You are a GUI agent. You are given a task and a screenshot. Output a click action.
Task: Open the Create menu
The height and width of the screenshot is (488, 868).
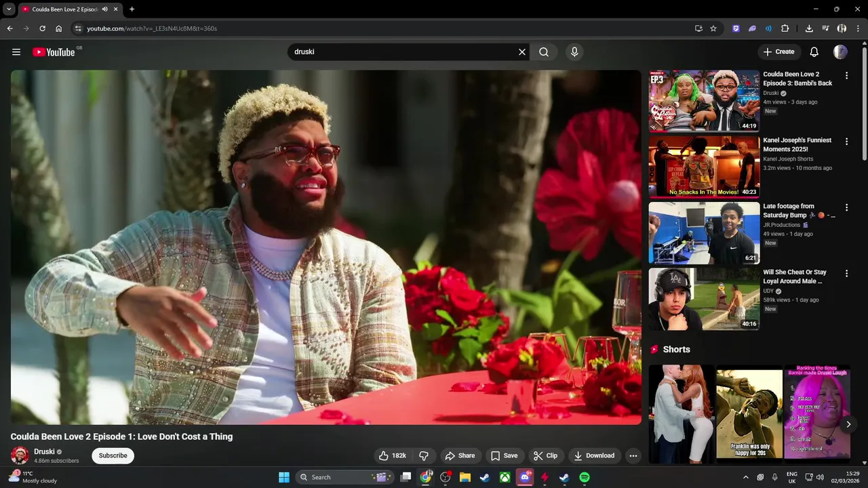[779, 52]
